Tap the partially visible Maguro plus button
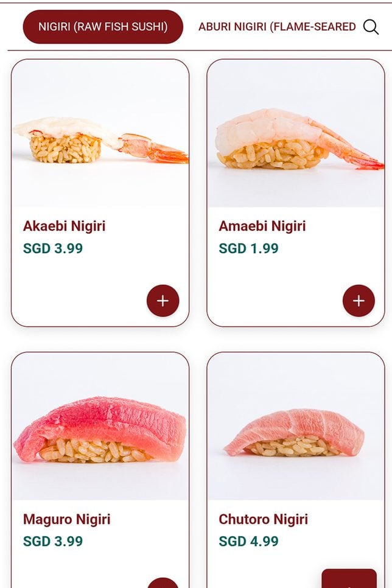 163,583
